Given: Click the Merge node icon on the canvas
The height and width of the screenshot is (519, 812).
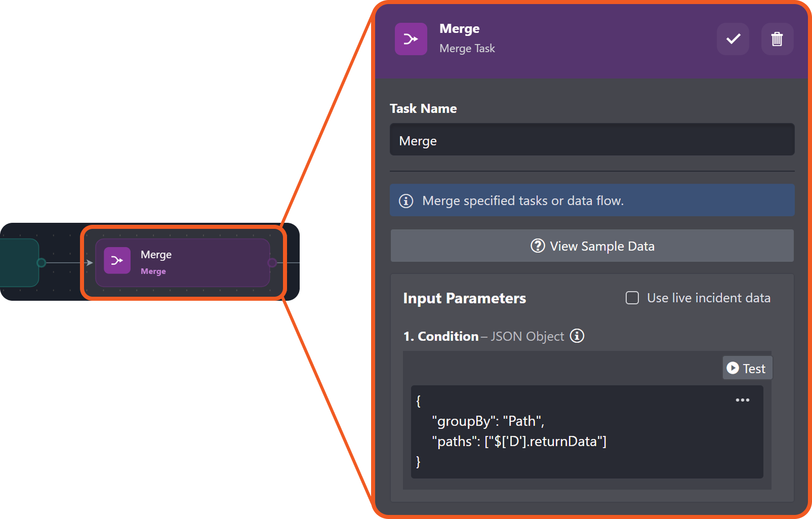Looking at the screenshot, I should point(117,260).
